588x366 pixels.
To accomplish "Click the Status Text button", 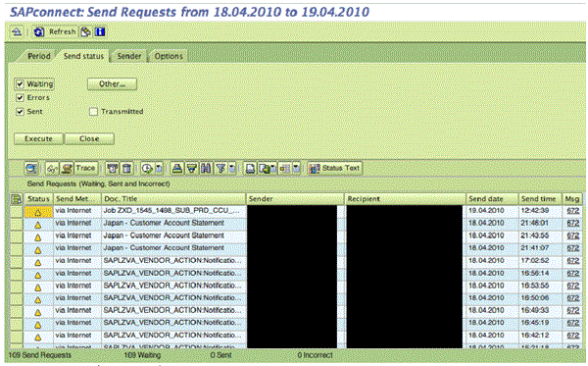I will 335,169.
